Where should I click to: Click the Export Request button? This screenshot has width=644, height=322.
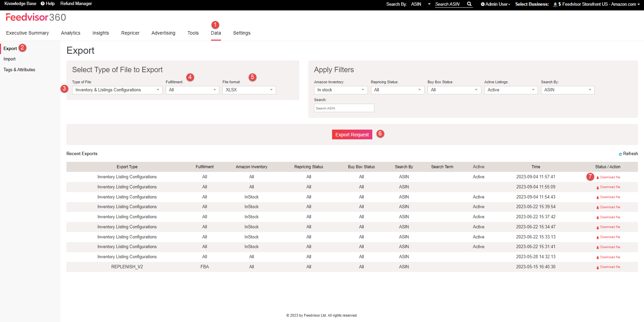352,135
